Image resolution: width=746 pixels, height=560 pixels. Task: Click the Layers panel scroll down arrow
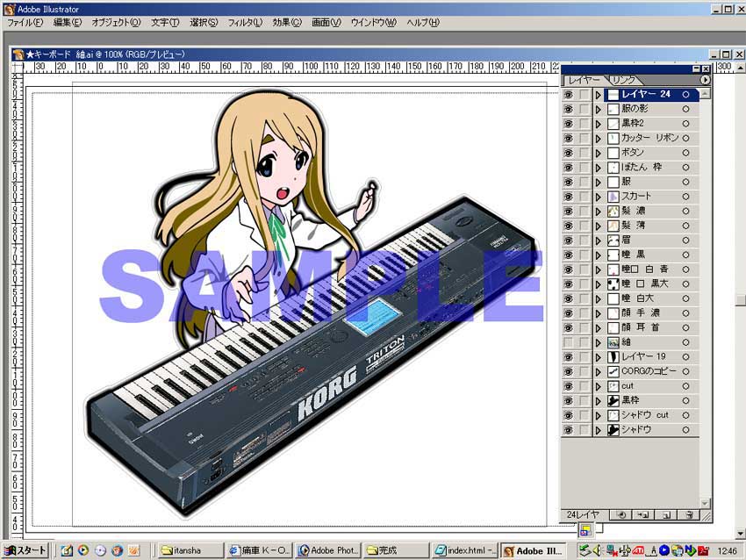705,503
